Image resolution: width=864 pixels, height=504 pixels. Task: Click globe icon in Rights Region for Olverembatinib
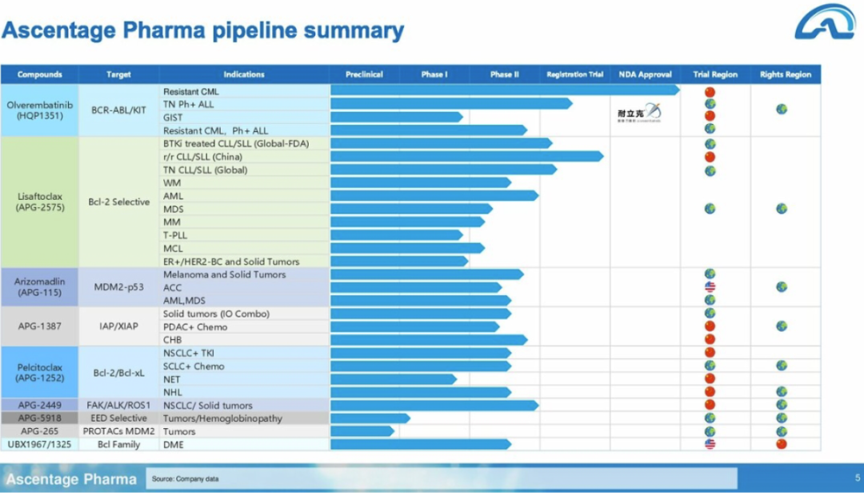pyautogui.click(x=782, y=109)
